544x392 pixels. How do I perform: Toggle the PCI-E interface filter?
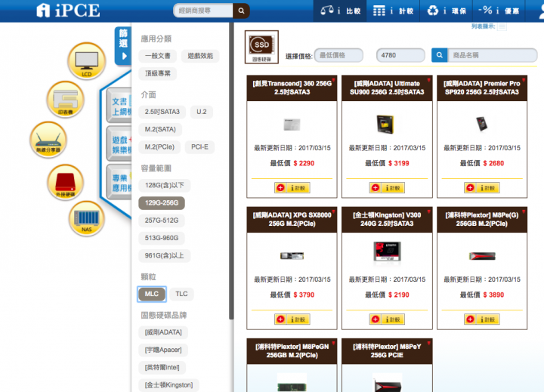[x=199, y=147]
